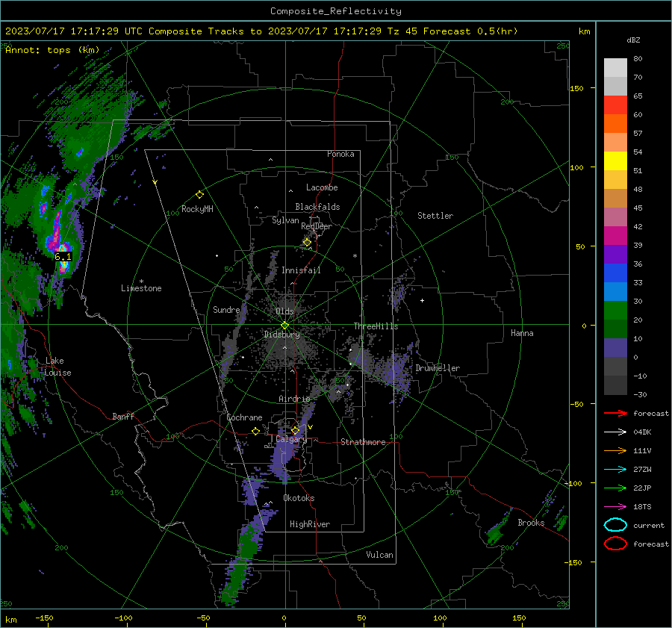Select the 0–10 dBZ slate purple swatch
The height and width of the screenshot is (628, 672).
(x=615, y=348)
